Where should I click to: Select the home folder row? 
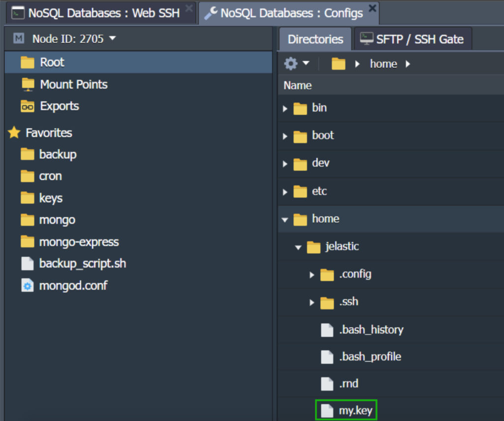(x=391, y=219)
